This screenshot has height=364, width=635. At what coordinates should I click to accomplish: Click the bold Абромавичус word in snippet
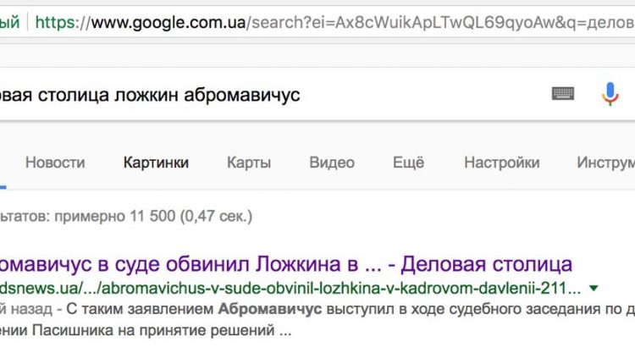(x=270, y=309)
